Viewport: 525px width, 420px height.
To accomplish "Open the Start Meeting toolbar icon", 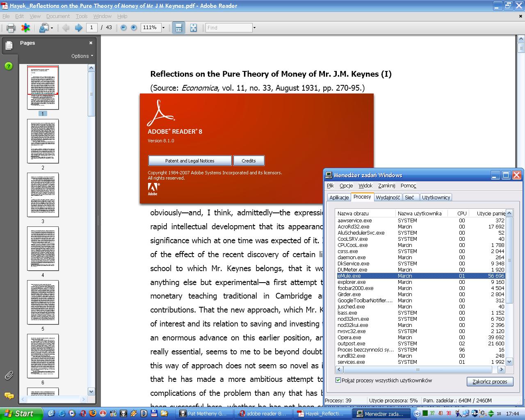I will click(x=43, y=28).
